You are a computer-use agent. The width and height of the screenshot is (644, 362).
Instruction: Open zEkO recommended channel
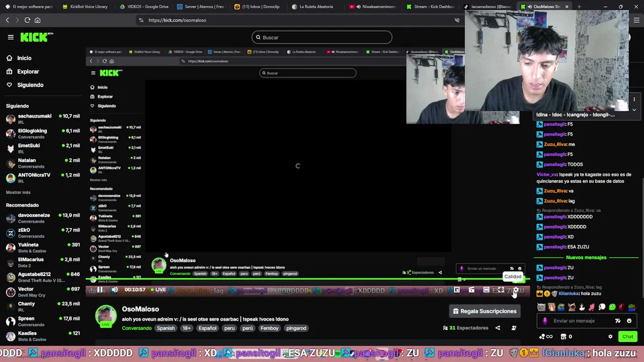43,232
